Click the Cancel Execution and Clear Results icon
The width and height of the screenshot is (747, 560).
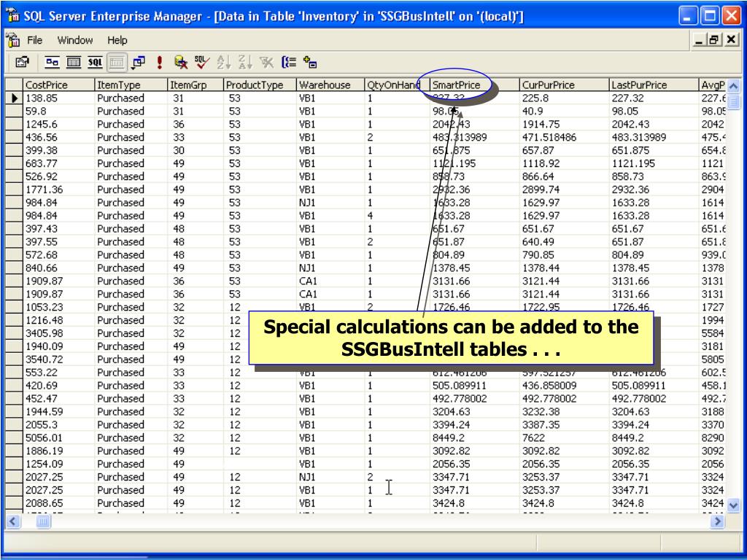coord(181,63)
